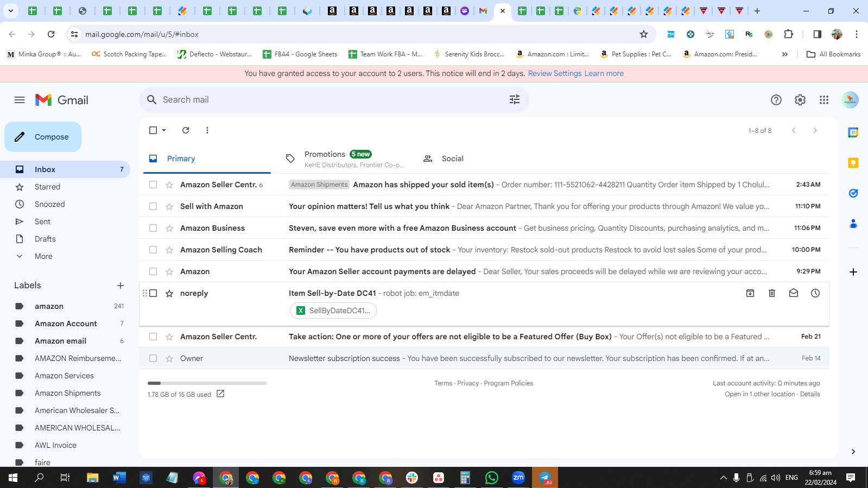The height and width of the screenshot is (488, 868).
Task: Open Google Calendar side panel
Action: pos(853,132)
